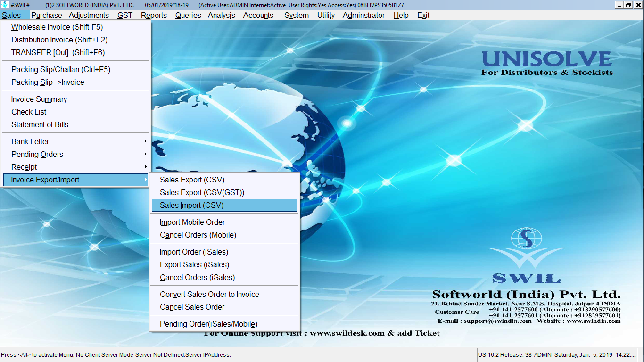Open Pending Order(iSales/Mobile)
644x362 pixels.
224,324
